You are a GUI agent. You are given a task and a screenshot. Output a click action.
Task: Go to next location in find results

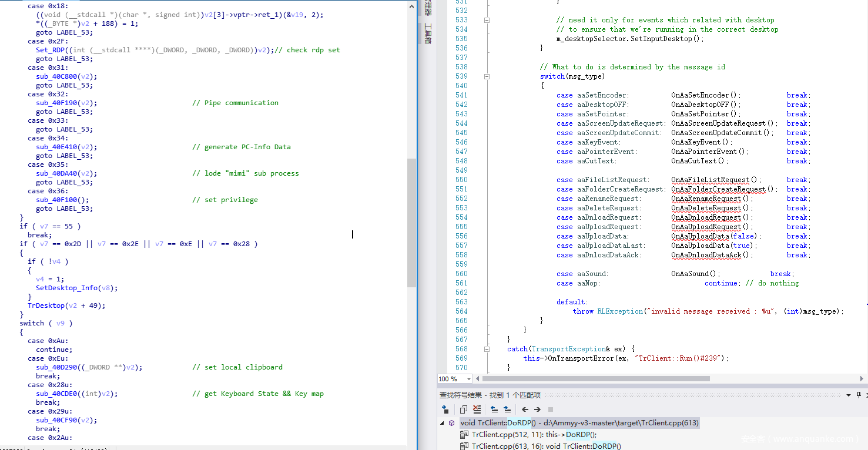(x=507, y=409)
